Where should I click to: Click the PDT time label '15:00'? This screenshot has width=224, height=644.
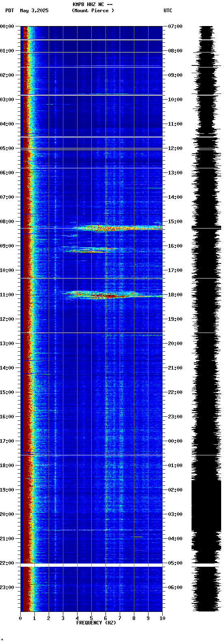[7, 392]
